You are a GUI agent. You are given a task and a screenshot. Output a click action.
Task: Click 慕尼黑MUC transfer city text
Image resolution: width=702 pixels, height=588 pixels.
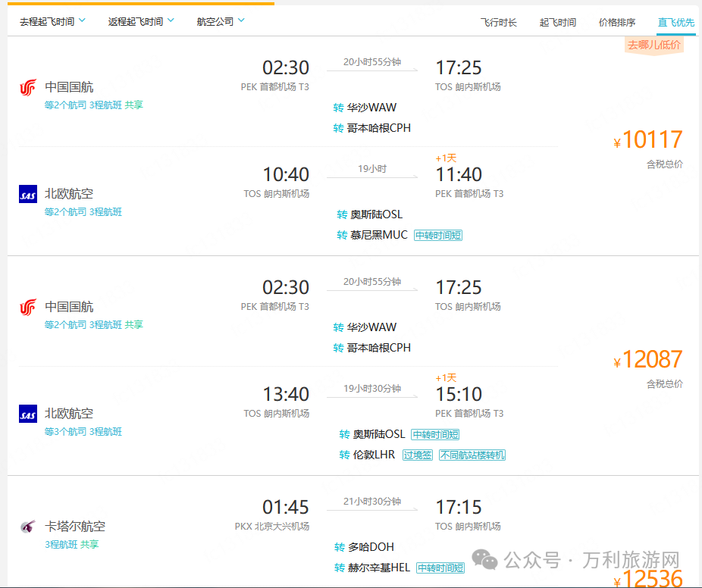click(379, 235)
